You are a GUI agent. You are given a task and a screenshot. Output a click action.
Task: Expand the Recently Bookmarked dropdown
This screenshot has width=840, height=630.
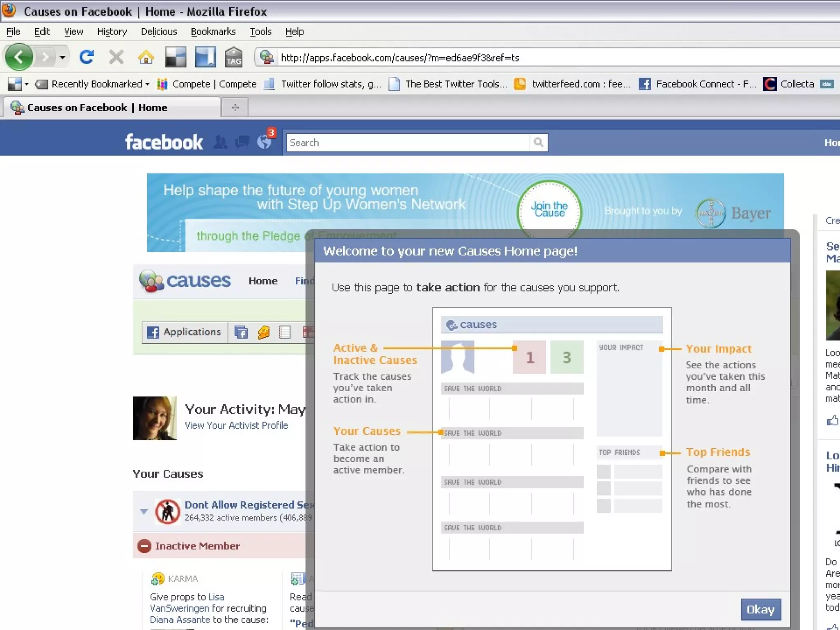pyautogui.click(x=96, y=84)
